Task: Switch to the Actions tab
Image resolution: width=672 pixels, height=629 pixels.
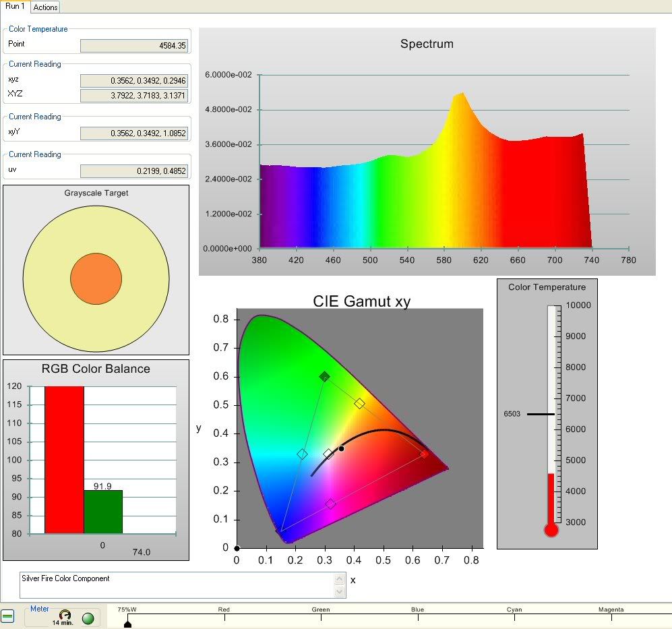Action: click(45, 7)
